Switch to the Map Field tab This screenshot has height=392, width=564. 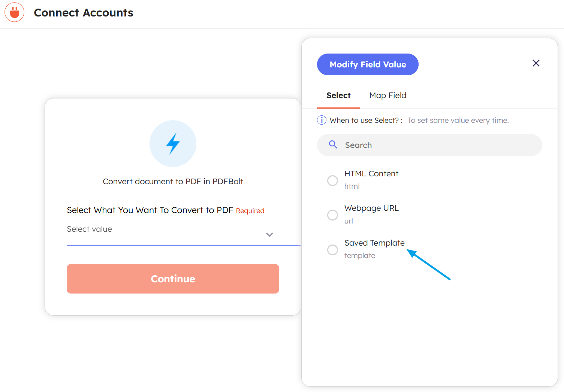point(388,95)
